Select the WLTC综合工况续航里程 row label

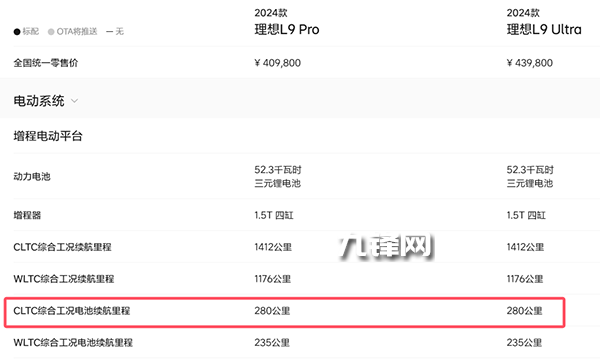coord(64,279)
